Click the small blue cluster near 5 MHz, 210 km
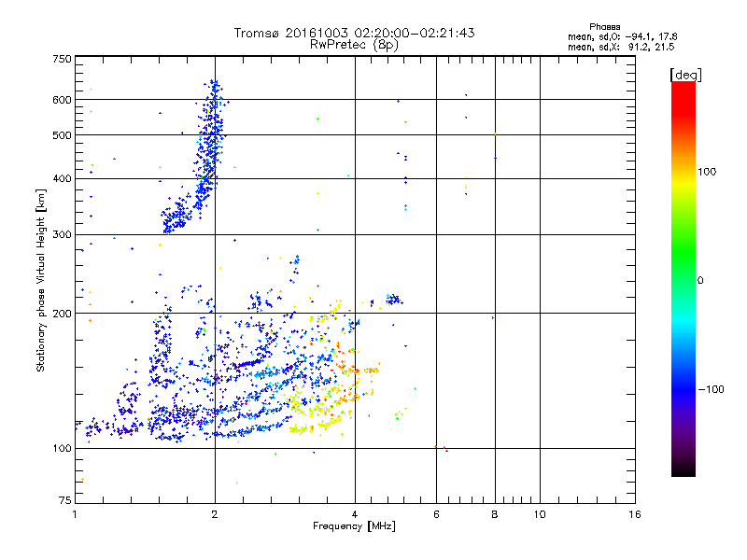 click(x=393, y=300)
